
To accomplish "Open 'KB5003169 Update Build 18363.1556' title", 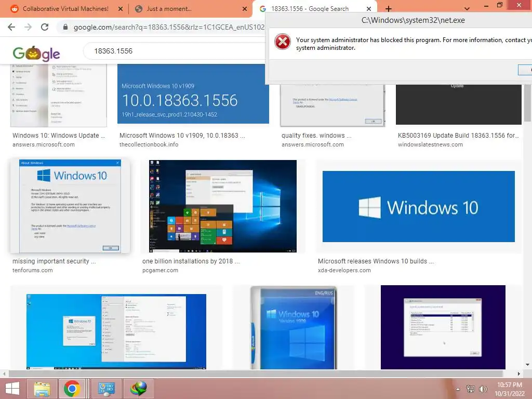I will coord(458,136).
